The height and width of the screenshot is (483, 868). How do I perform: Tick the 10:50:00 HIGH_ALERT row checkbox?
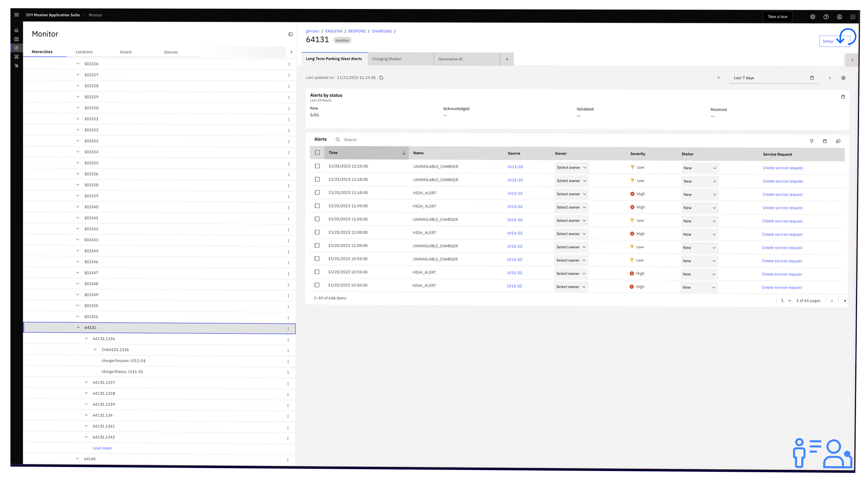pyautogui.click(x=317, y=285)
